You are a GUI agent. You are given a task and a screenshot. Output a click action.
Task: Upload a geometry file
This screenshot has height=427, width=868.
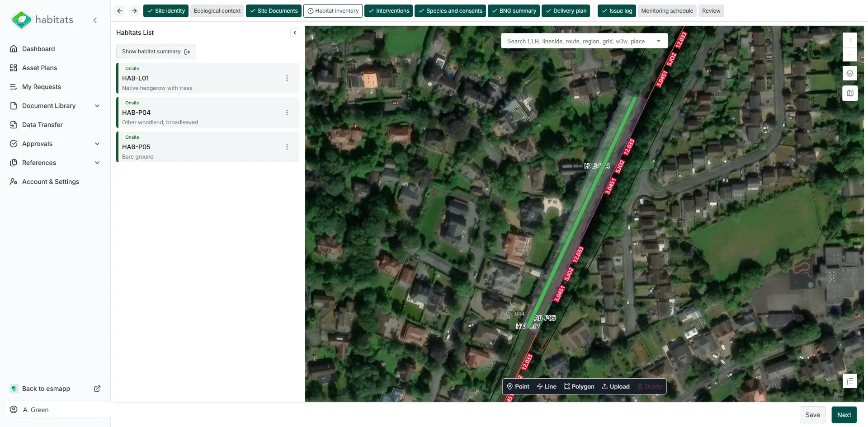coord(616,387)
